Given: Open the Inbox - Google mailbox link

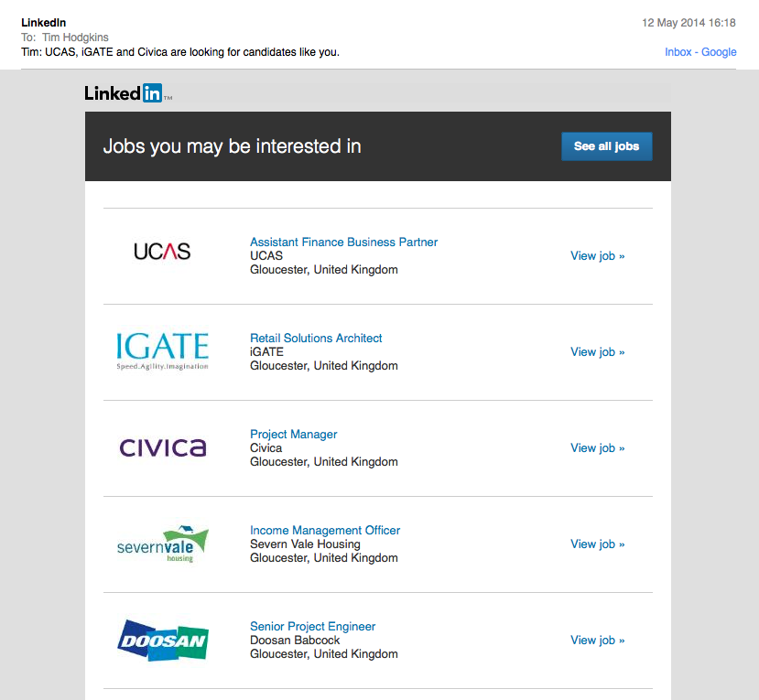Looking at the screenshot, I should pos(700,52).
